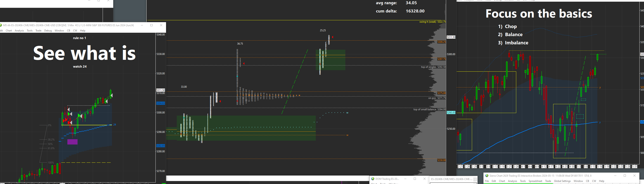Click the 36.75 range label on profile chart
644x184 pixels.
pos(240,44)
